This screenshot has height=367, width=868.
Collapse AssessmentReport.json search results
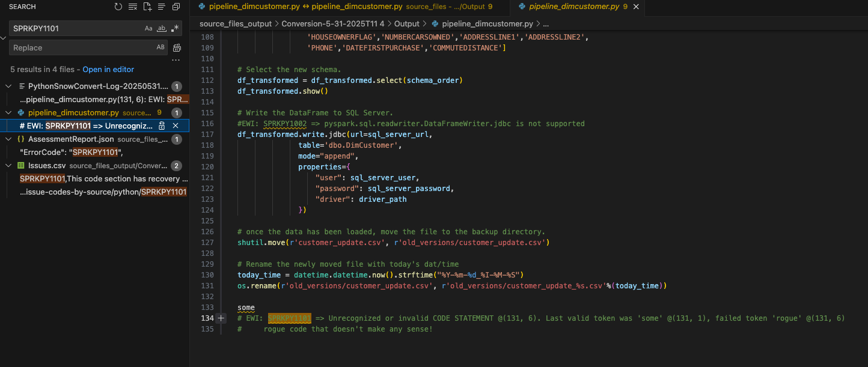click(x=8, y=139)
